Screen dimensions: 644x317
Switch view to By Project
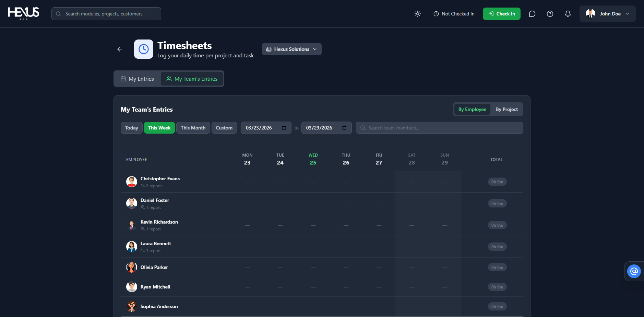pyautogui.click(x=507, y=109)
